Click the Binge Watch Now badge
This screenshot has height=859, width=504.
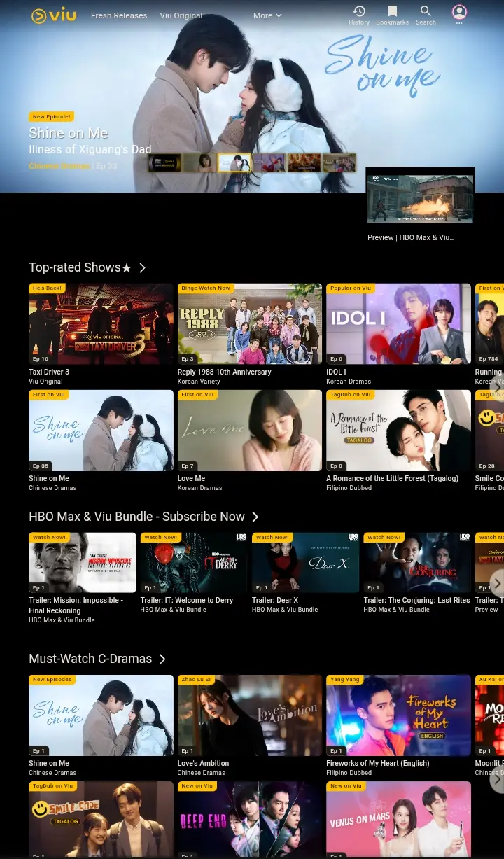point(206,288)
